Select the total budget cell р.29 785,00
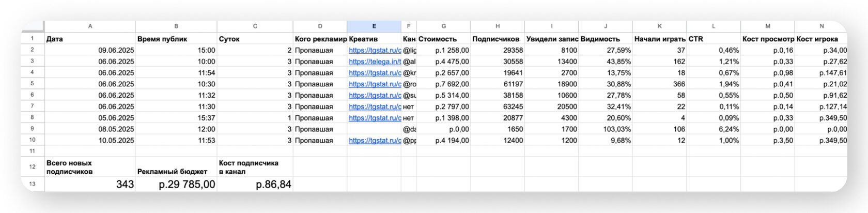The height and width of the screenshot is (213, 868). point(176,184)
